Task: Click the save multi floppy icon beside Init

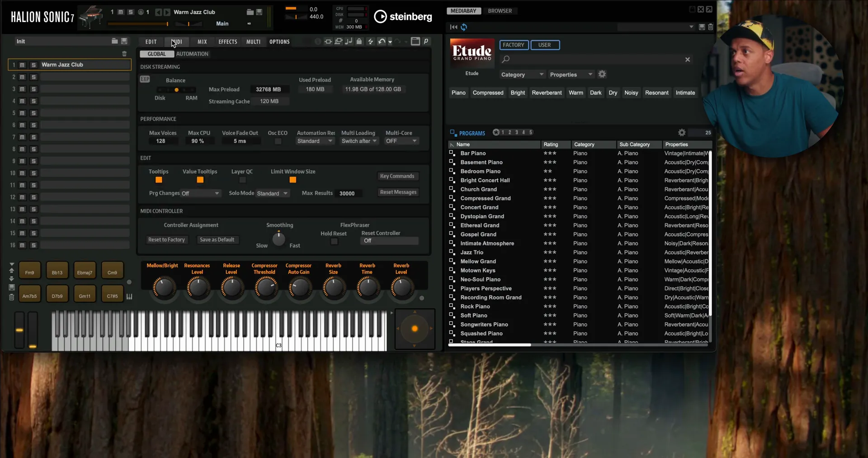Action: point(124,41)
